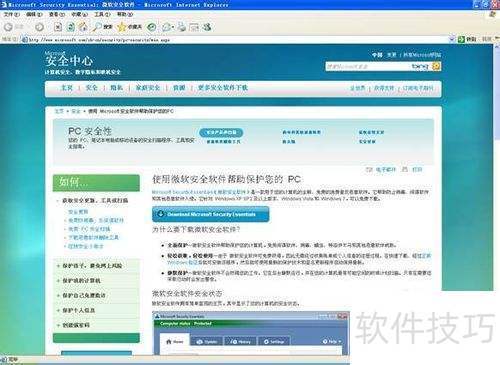Image resolution: width=500 pixels, height=365 pixels.
Task: Click the 微软安全软件安全状态 heading
Action: click(187, 294)
